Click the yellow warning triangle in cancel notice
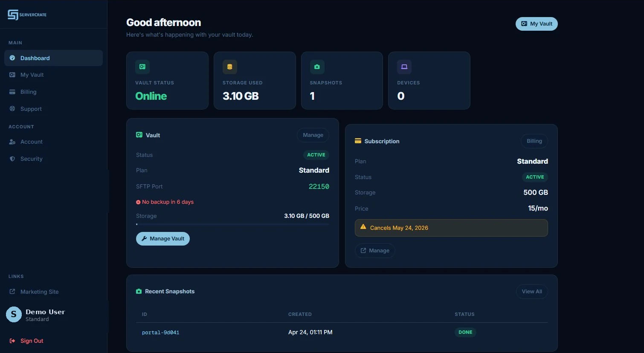 coord(363,227)
